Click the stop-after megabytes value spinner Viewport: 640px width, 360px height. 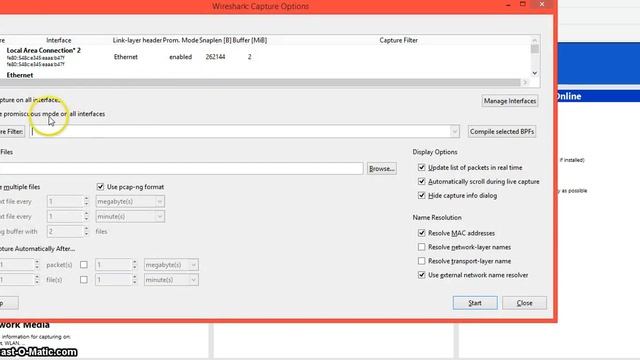point(116,265)
